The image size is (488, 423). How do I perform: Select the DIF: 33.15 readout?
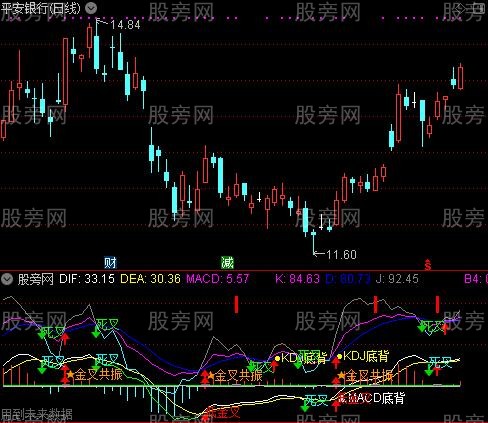(x=87, y=279)
